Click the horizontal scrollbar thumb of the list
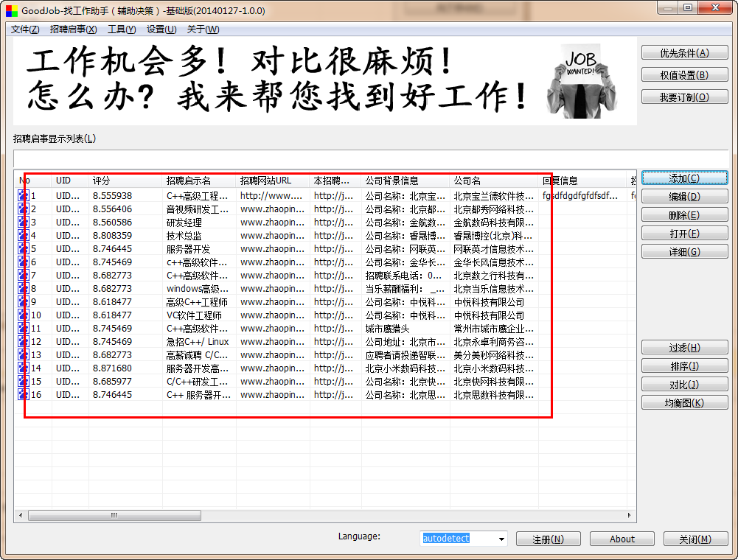The width and height of the screenshot is (738, 560). pyautogui.click(x=114, y=515)
